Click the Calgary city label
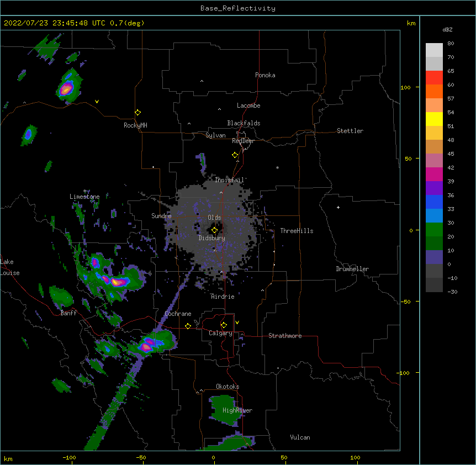476x465 pixels. 220,333
